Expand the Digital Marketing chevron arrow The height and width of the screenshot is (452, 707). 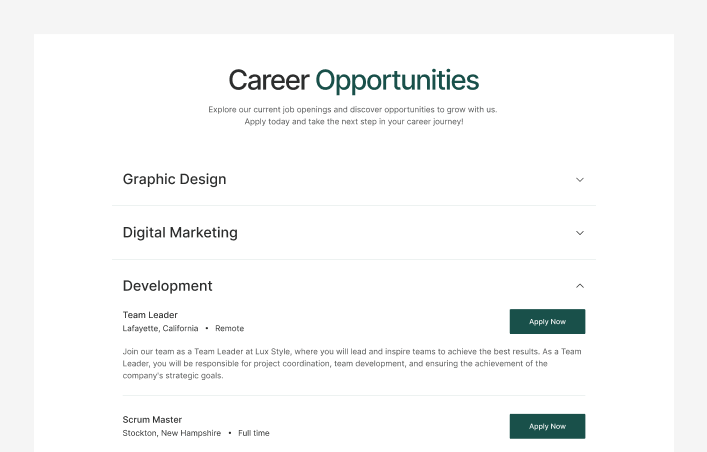tap(580, 233)
